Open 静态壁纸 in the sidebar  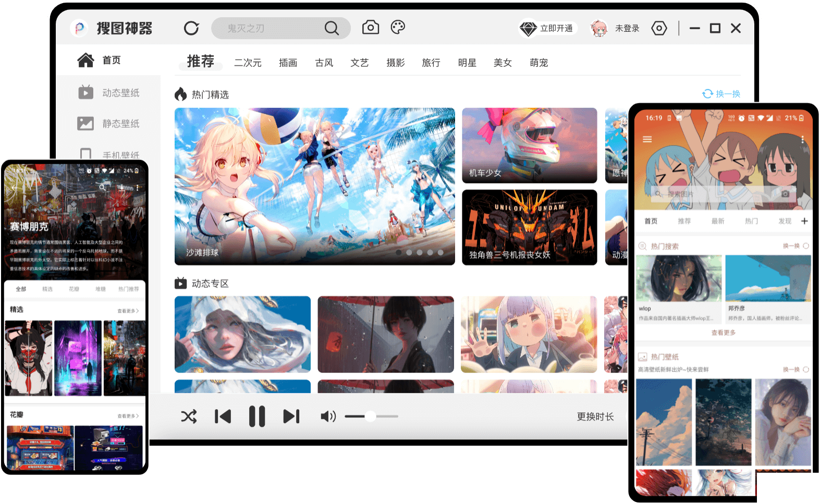pyautogui.click(x=108, y=124)
